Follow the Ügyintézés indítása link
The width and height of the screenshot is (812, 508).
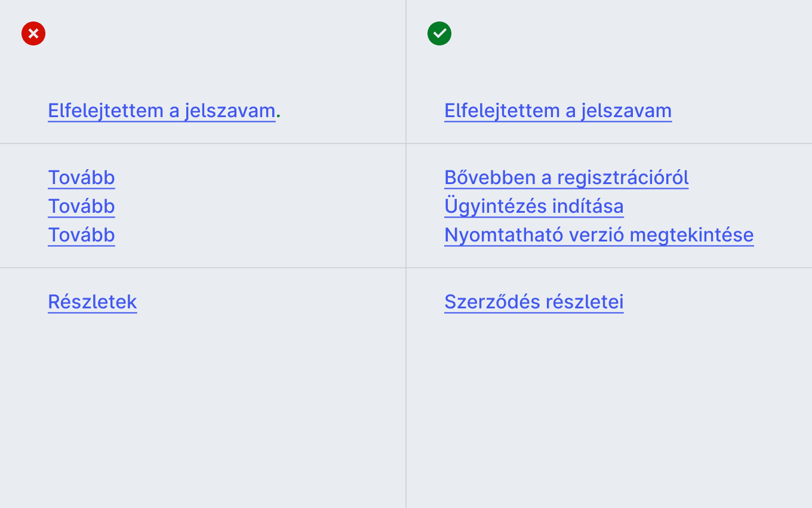coord(534,206)
